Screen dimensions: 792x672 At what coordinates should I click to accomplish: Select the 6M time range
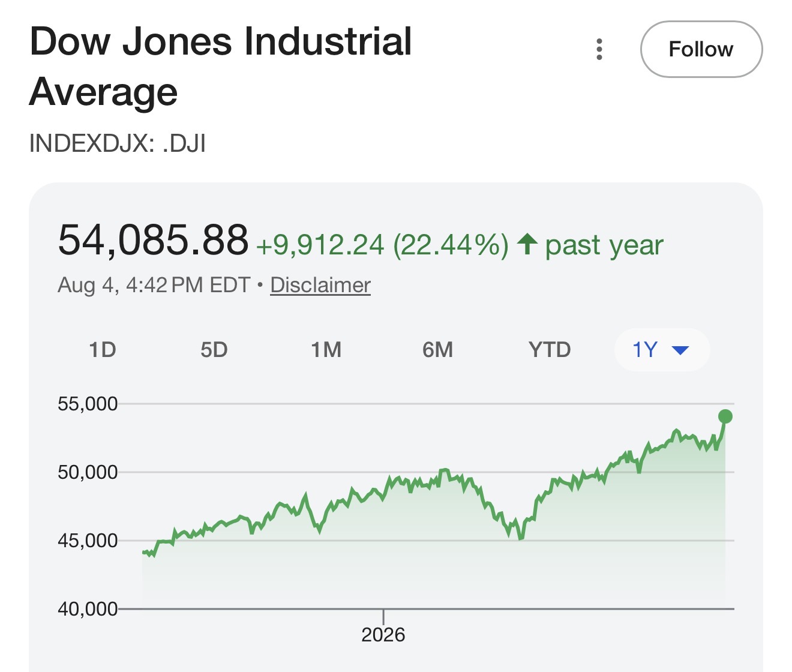coord(437,349)
